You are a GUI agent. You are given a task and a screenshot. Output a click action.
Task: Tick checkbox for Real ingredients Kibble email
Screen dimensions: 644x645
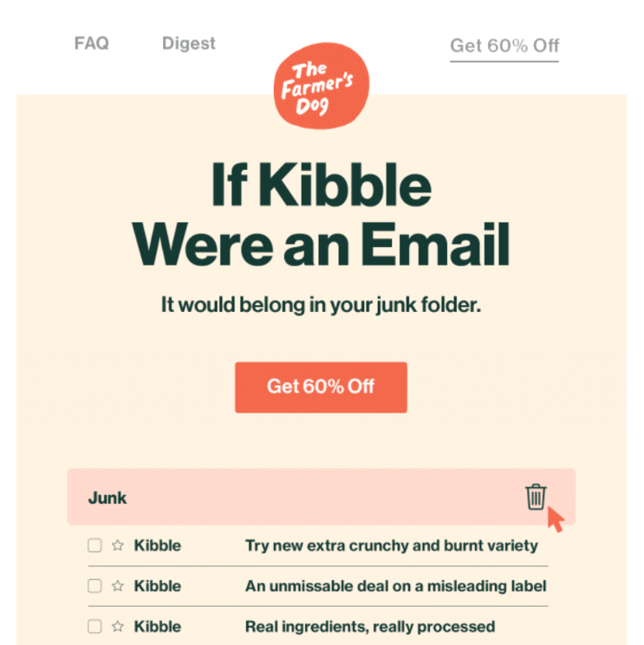tap(94, 627)
